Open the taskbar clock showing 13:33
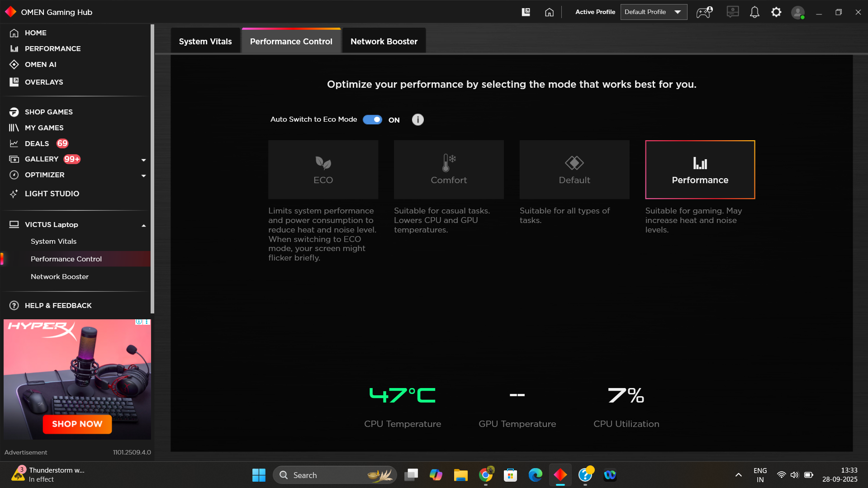868x488 pixels. (x=840, y=475)
